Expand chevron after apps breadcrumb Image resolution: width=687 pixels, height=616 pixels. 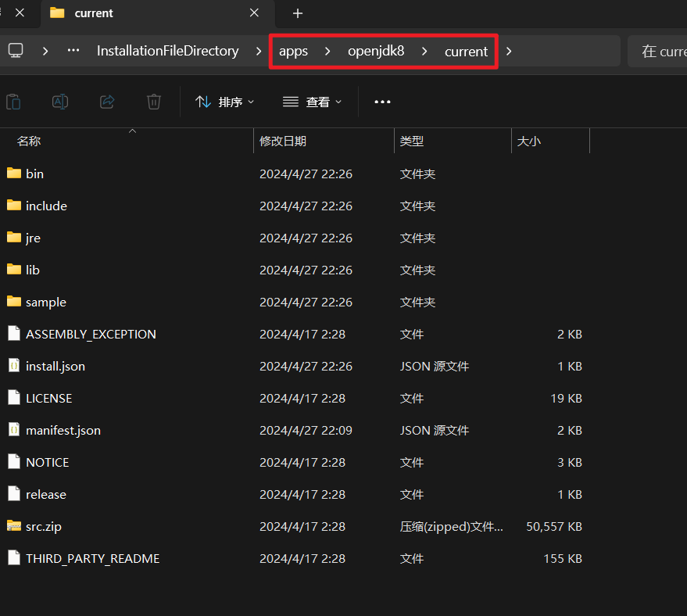tap(327, 52)
